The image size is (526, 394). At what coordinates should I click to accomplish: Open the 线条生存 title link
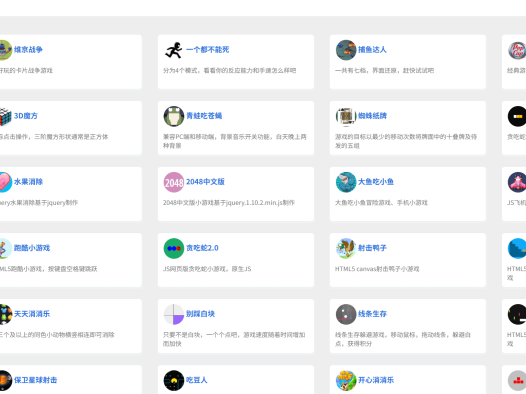coord(372,314)
